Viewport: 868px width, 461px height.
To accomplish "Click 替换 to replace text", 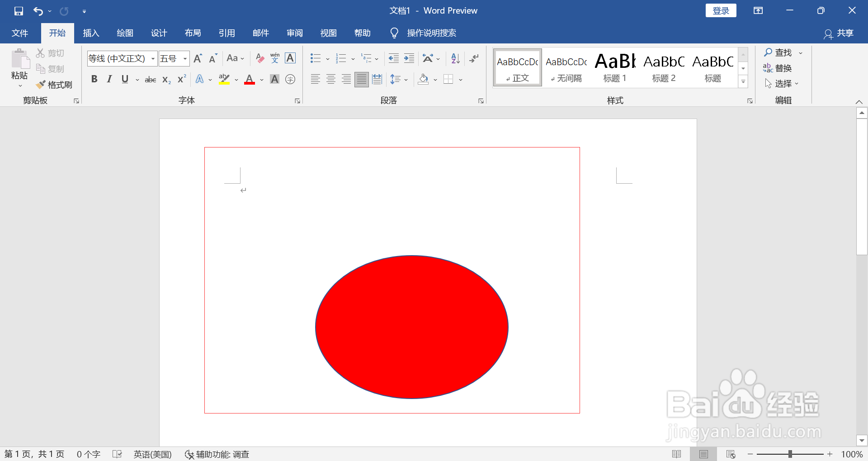I will (778, 68).
